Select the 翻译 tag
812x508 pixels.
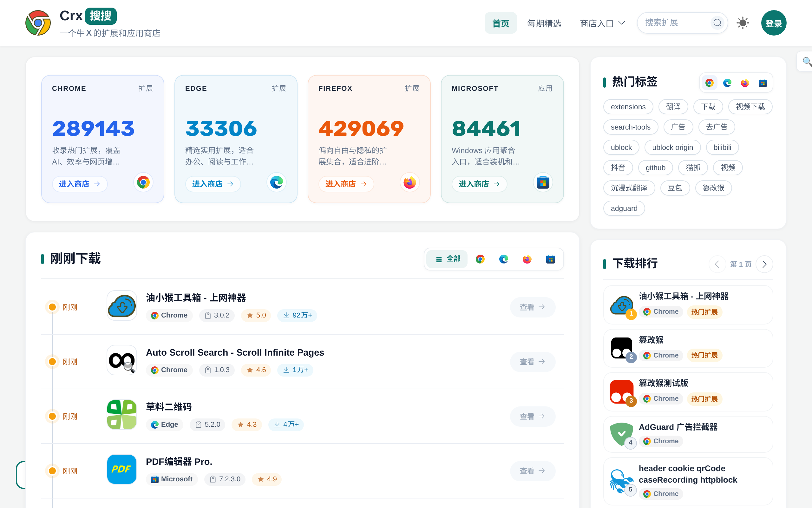673,107
